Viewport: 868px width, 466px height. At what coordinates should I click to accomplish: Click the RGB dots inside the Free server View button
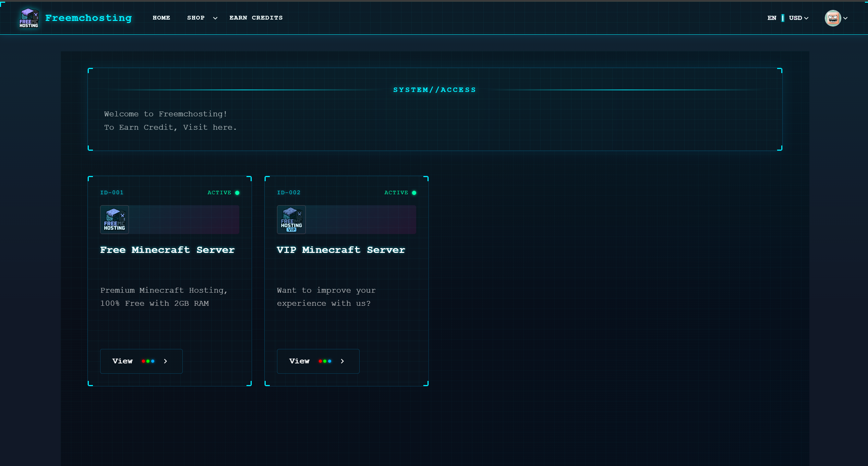point(148,361)
